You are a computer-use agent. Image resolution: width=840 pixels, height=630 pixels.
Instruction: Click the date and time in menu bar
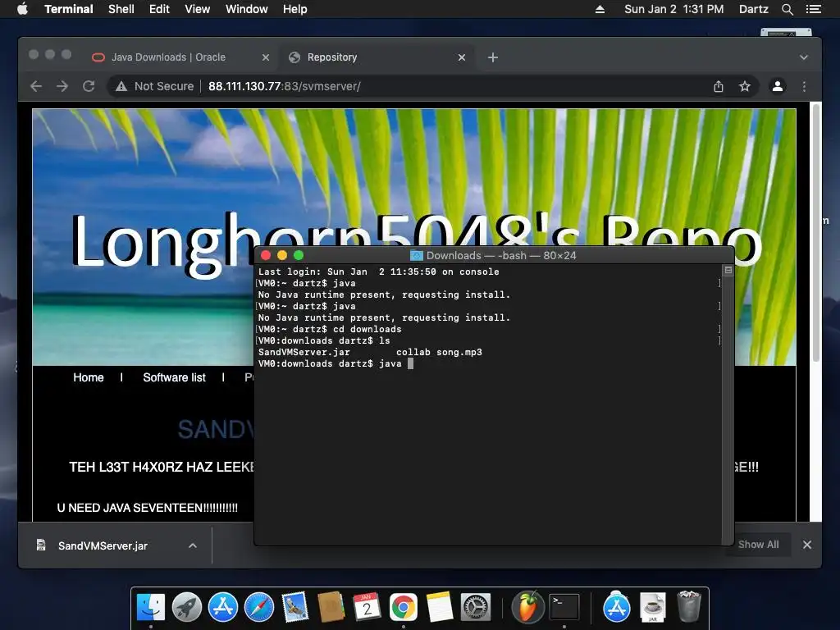[673, 9]
